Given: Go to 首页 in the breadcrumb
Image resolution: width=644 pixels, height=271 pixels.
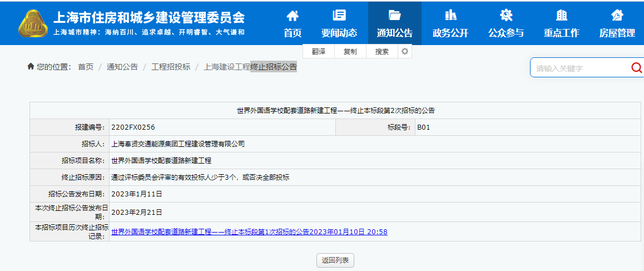Looking at the screenshot, I should [x=86, y=67].
